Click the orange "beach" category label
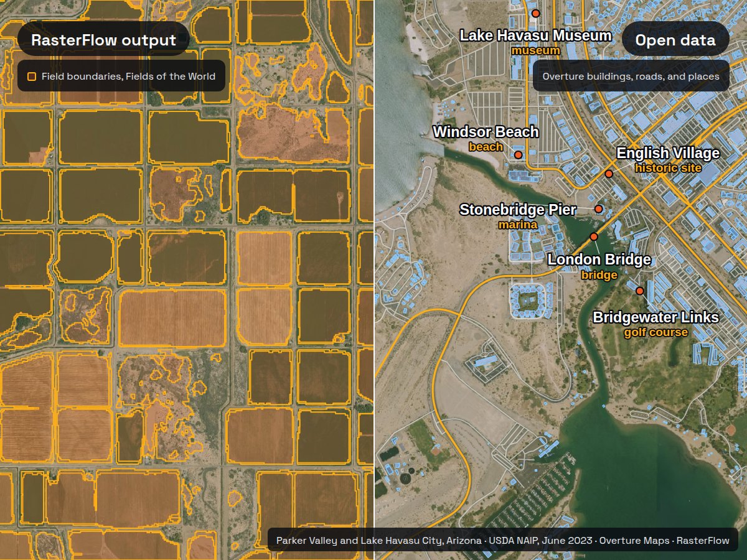The height and width of the screenshot is (560, 747). 486,147
